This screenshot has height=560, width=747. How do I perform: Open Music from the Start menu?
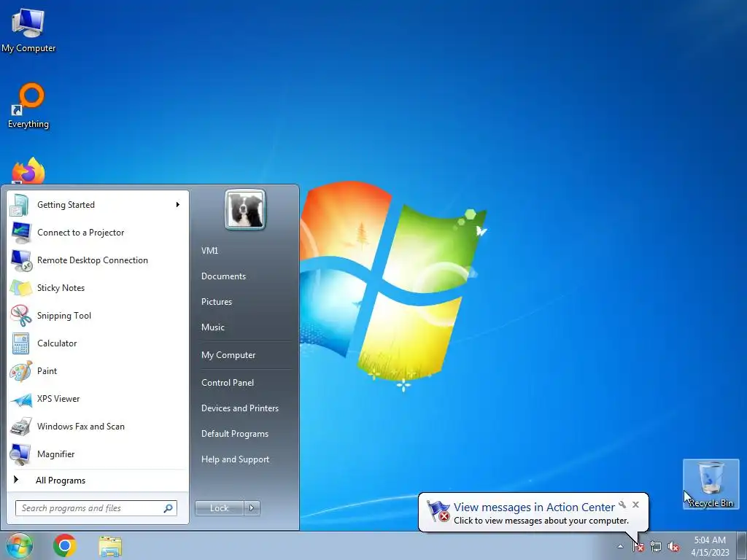213,327
